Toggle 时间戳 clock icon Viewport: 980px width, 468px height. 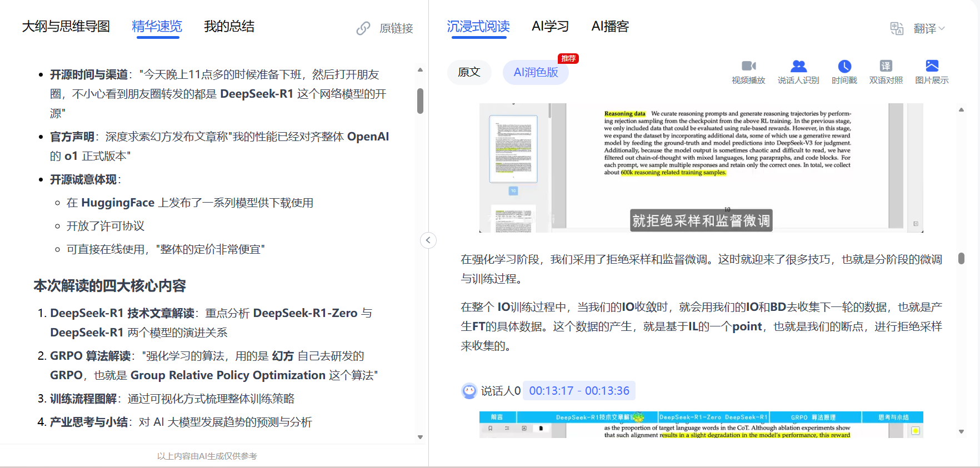844,66
